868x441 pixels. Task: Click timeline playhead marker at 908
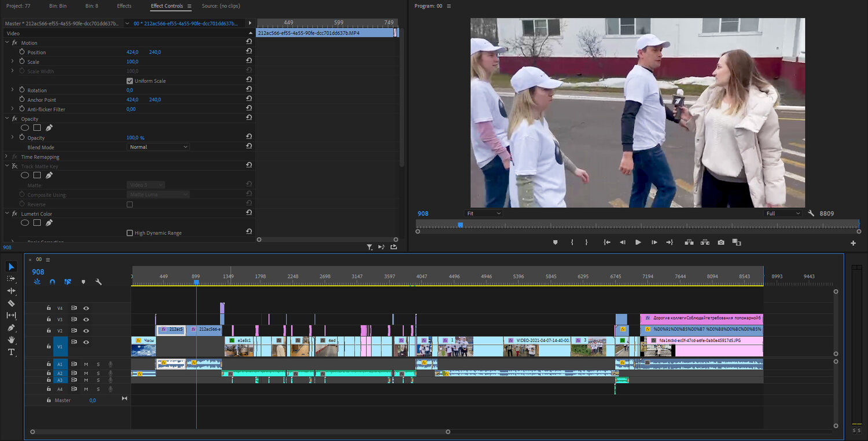point(196,282)
